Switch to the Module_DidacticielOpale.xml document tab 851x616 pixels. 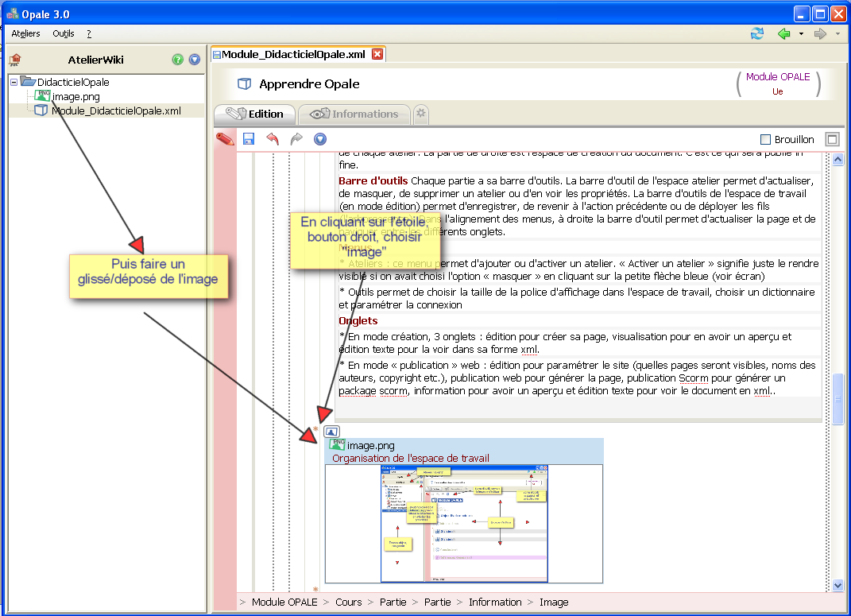293,54
